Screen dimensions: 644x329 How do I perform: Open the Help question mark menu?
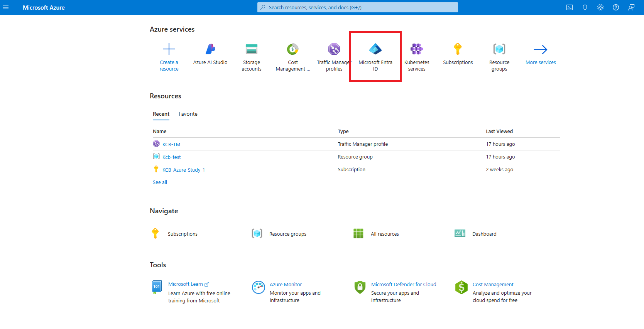coord(616,7)
